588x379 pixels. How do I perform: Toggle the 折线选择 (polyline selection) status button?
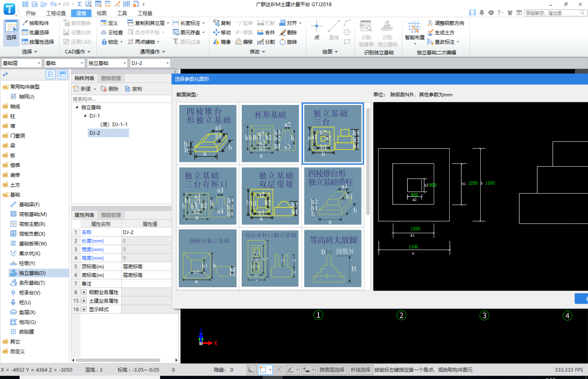[360, 370]
